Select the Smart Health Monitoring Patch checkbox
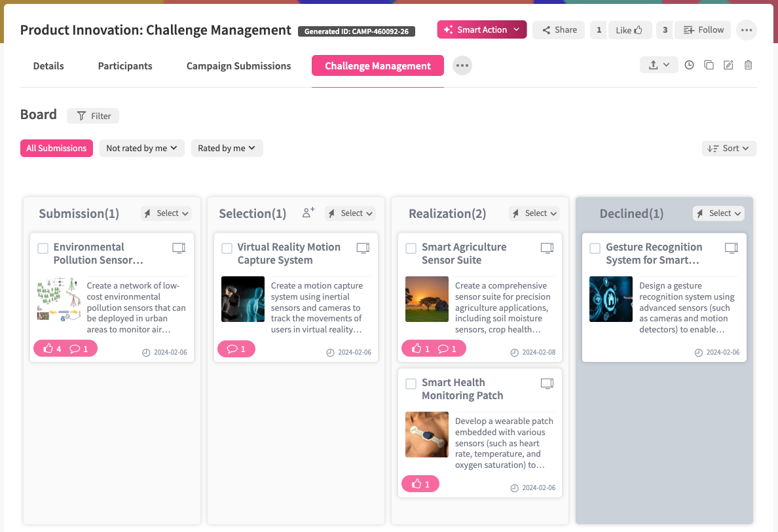778x532 pixels. pos(411,383)
